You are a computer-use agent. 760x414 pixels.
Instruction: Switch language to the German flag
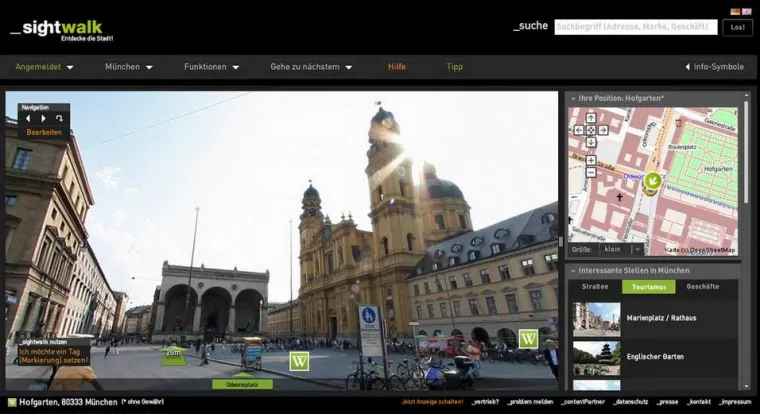click(x=735, y=12)
